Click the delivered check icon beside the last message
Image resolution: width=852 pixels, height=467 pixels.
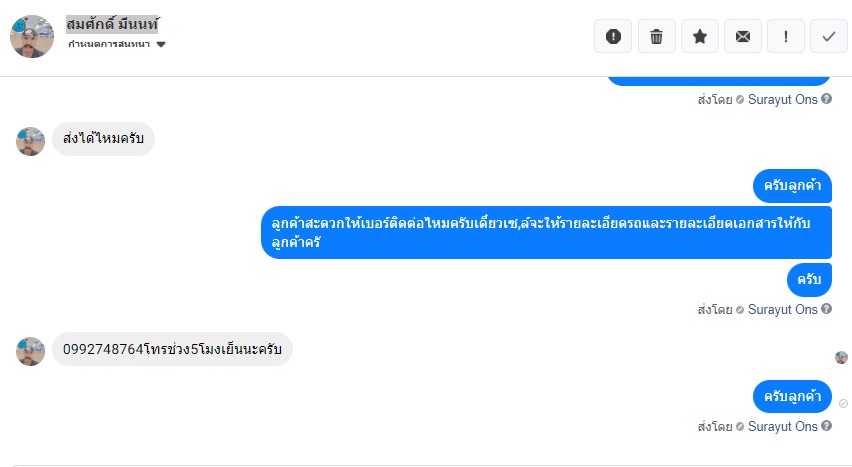[843, 403]
